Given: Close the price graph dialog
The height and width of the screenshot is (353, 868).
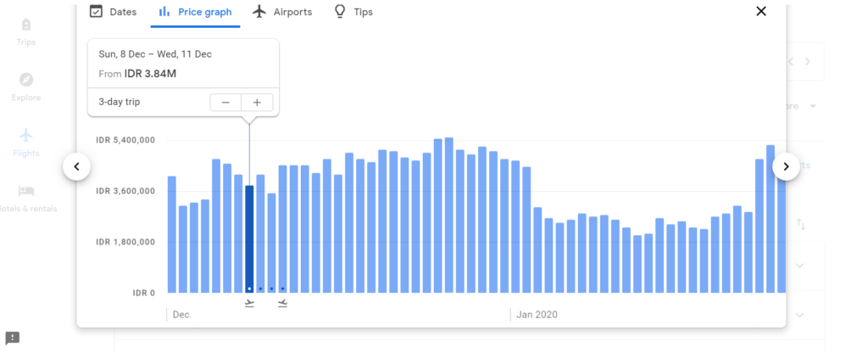Looking at the screenshot, I should click(x=760, y=11).
